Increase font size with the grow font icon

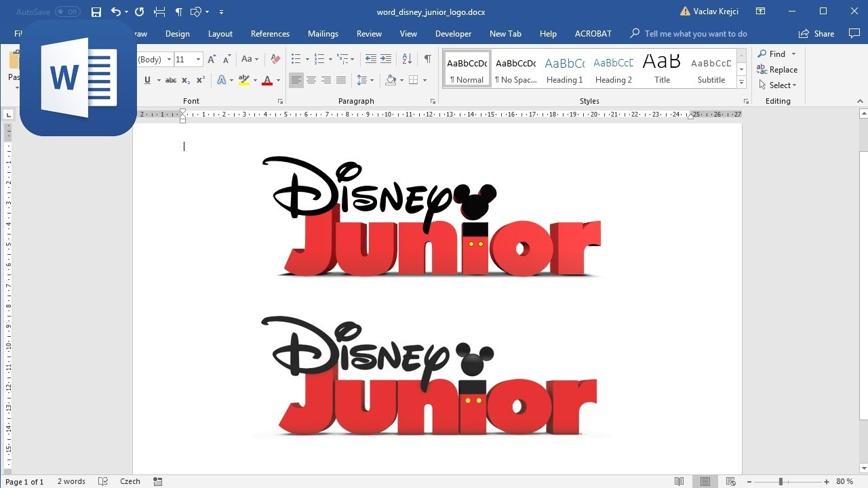212,60
